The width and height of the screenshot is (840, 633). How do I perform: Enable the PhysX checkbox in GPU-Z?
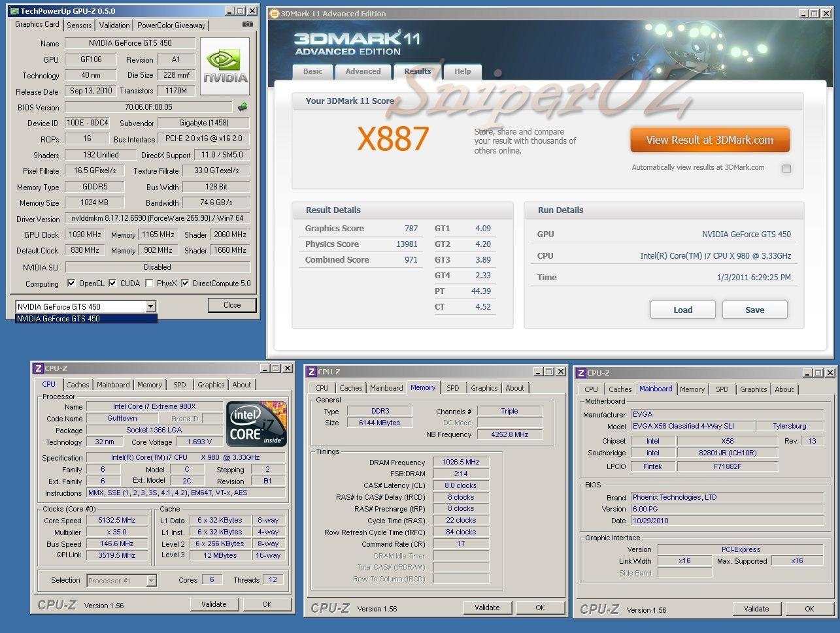tap(150, 284)
